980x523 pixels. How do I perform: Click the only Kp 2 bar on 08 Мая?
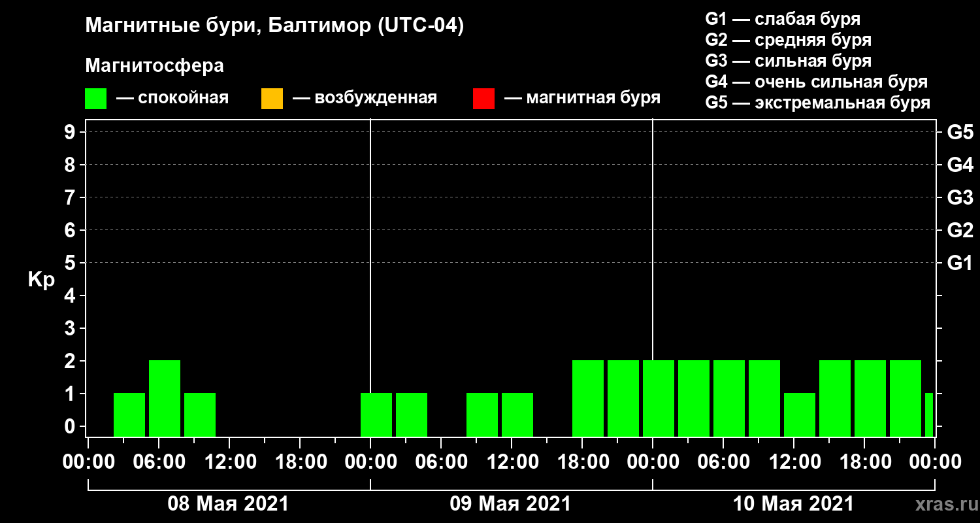165,397
